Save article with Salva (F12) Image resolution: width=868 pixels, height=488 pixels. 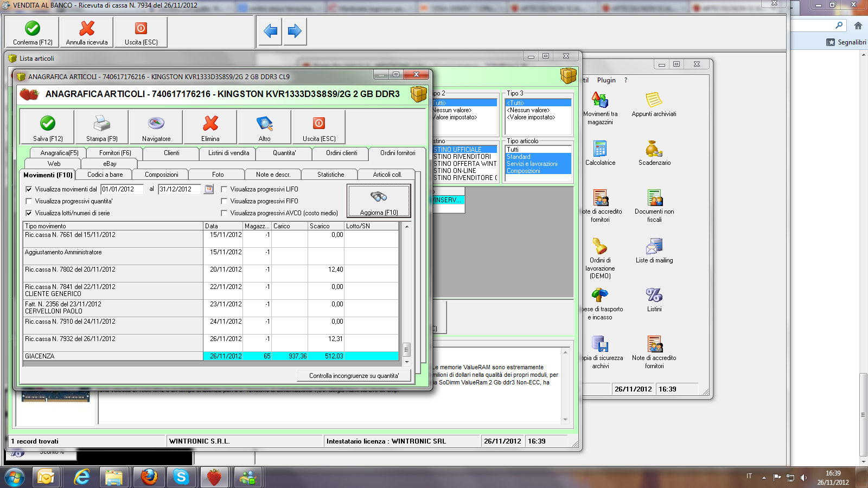(48, 127)
